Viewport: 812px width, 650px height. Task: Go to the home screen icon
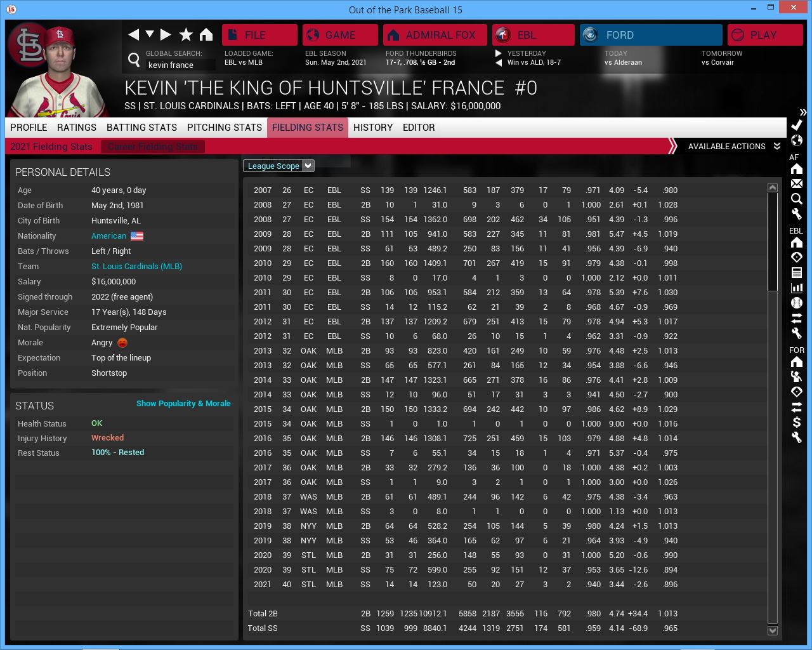(x=206, y=35)
